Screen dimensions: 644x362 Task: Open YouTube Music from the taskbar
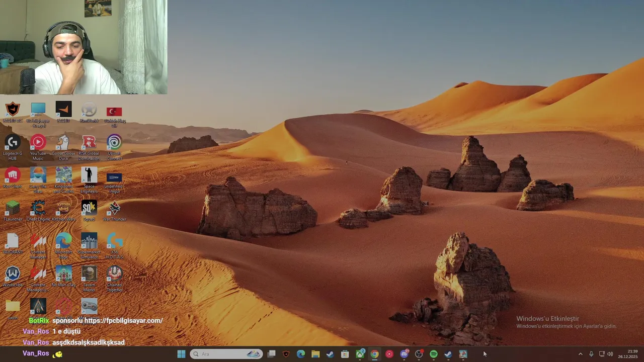point(389,354)
